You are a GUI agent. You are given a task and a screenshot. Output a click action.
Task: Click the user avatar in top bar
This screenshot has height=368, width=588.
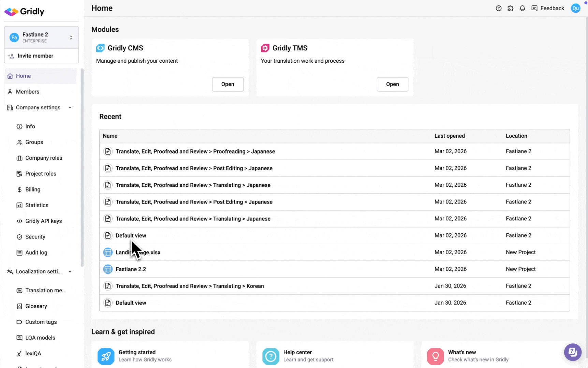coord(575,8)
